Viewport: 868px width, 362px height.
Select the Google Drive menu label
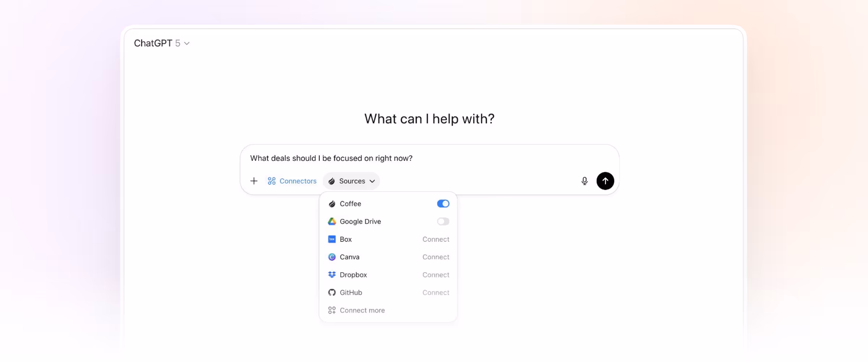pos(360,222)
